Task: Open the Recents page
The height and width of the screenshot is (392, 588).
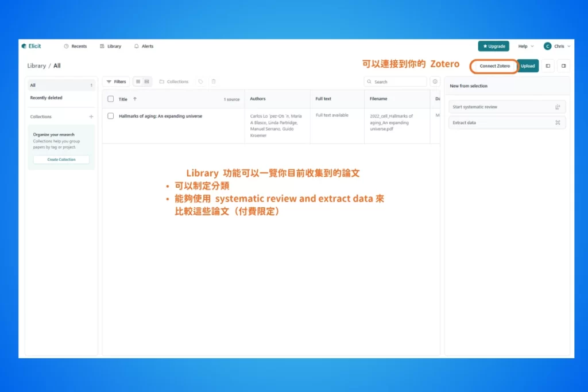Action: pos(75,46)
